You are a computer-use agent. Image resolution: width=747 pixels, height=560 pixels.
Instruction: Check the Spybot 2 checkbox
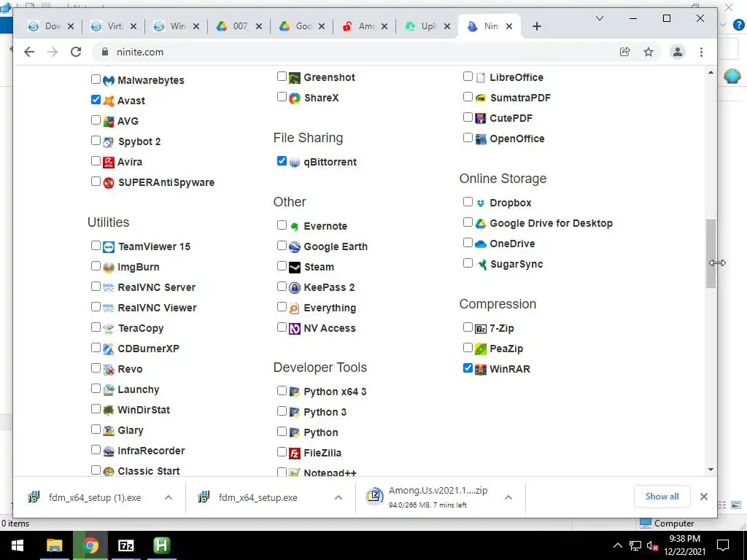[x=96, y=141]
